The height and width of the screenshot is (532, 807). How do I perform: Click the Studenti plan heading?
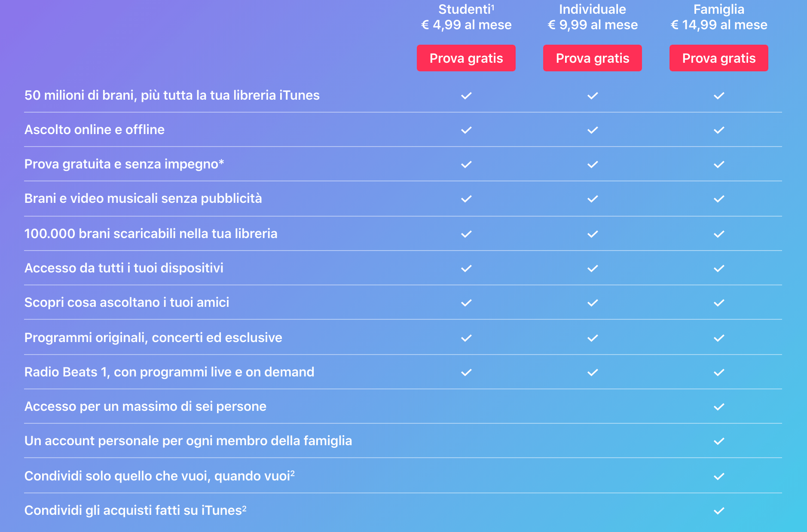pyautogui.click(x=466, y=9)
